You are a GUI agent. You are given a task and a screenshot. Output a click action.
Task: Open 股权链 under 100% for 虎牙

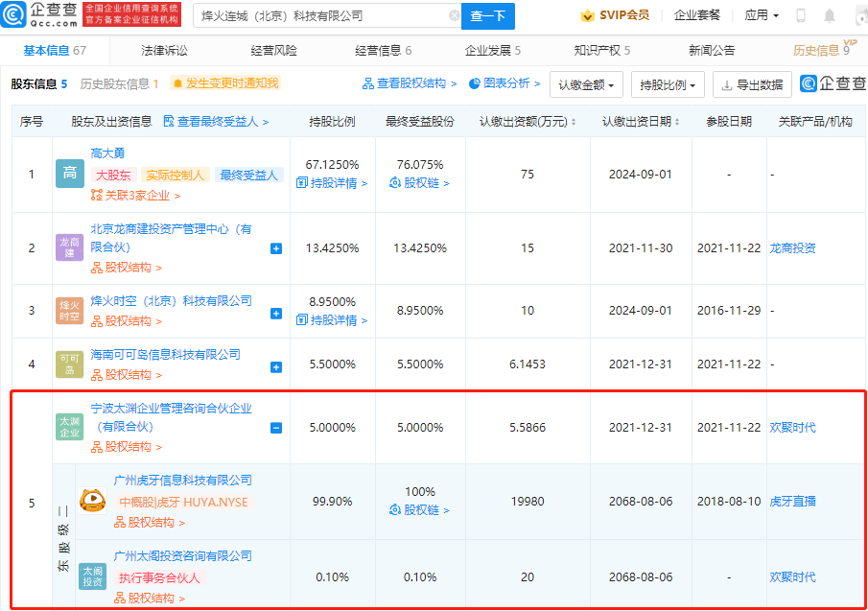(x=419, y=510)
